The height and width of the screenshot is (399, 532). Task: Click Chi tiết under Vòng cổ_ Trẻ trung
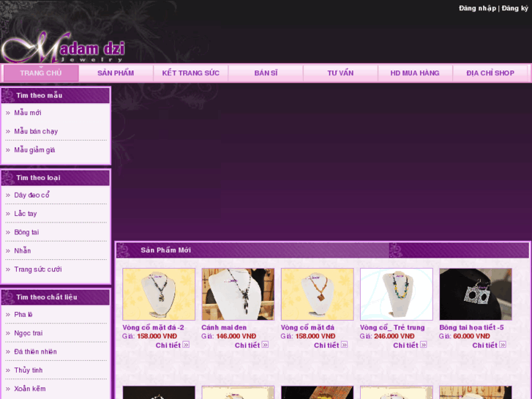(405, 346)
